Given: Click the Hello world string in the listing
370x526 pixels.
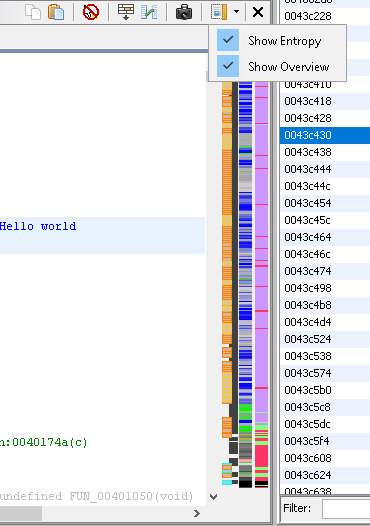Looking at the screenshot, I should coord(38,226).
